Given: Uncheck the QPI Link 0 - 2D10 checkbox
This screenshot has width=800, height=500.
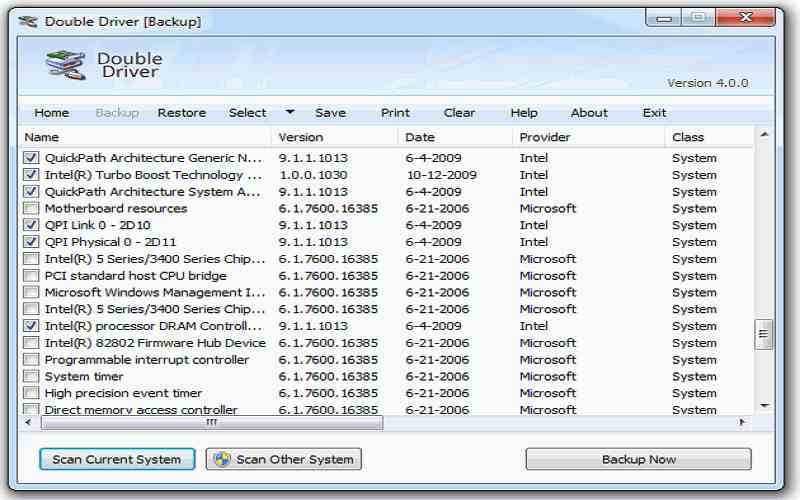Looking at the screenshot, I should (x=31, y=225).
